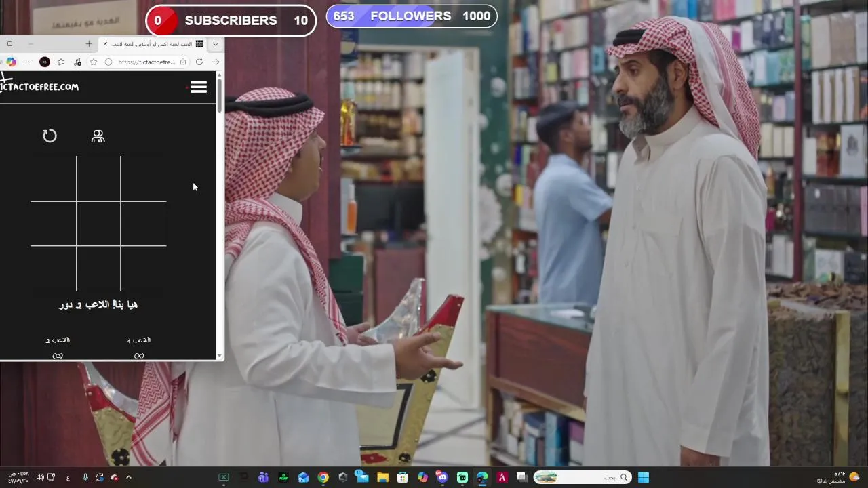This screenshot has width=868, height=488.
Task: Click the turn status text "هيا بنا! اللاعب ٢ دور"
Action: 98,305
